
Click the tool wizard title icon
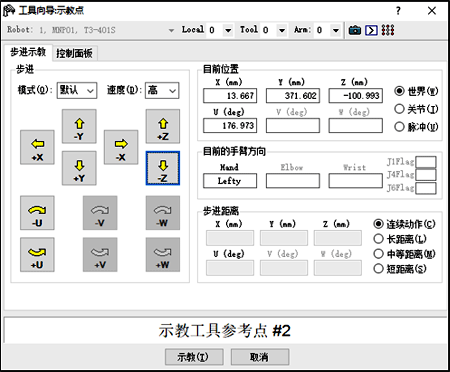(9, 11)
